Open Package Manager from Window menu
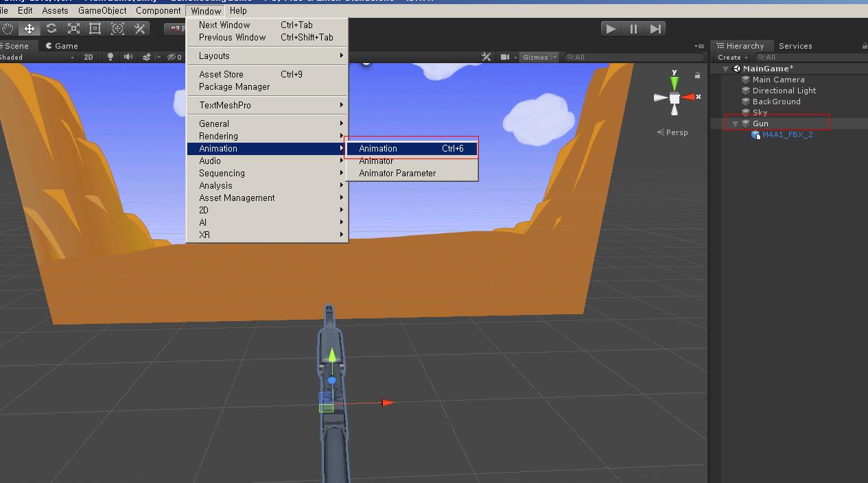This screenshot has height=483, width=868. (x=268, y=86)
